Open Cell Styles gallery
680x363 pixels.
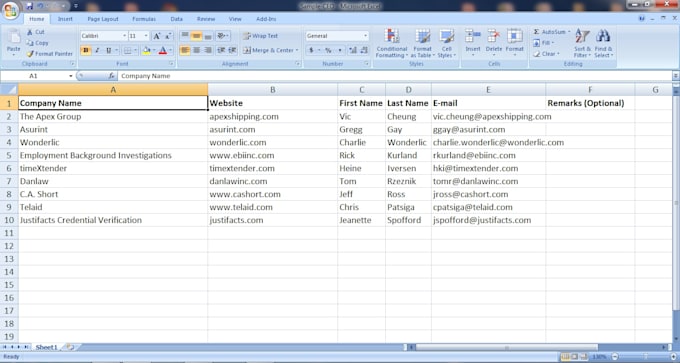446,43
